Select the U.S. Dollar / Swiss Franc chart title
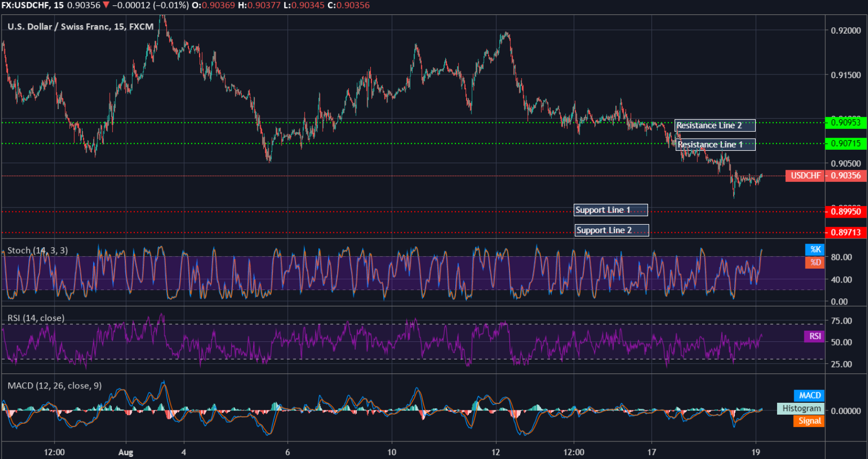Viewport: 868px width, 459px height. 80,26
